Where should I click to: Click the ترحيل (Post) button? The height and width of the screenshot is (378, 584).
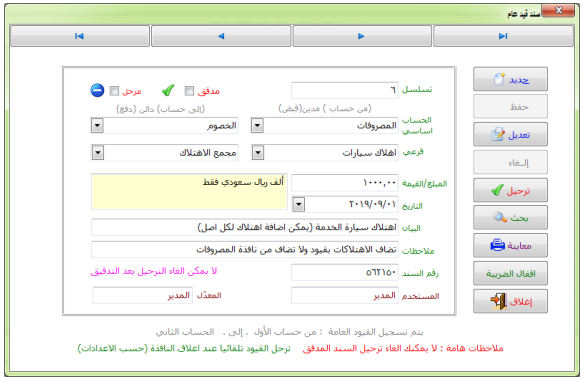(510, 190)
